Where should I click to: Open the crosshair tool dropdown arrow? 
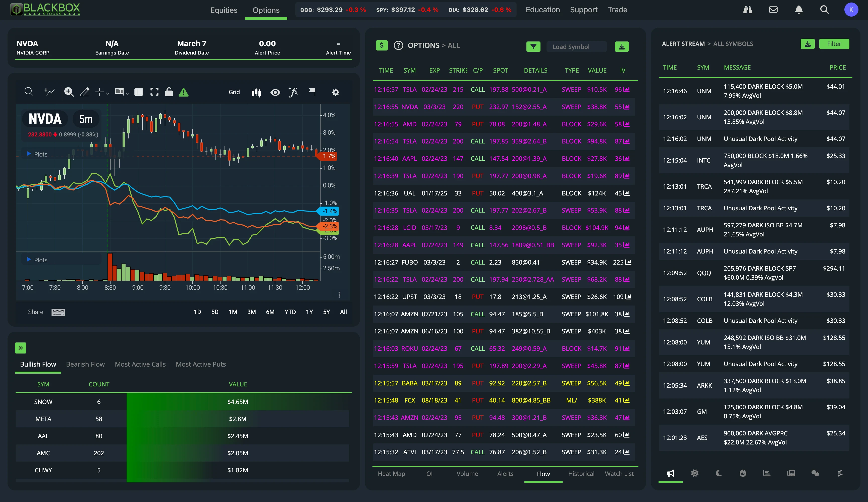(x=108, y=93)
